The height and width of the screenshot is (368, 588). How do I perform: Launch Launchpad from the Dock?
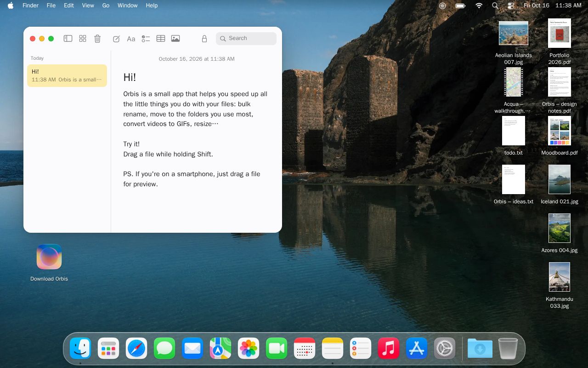(108, 348)
